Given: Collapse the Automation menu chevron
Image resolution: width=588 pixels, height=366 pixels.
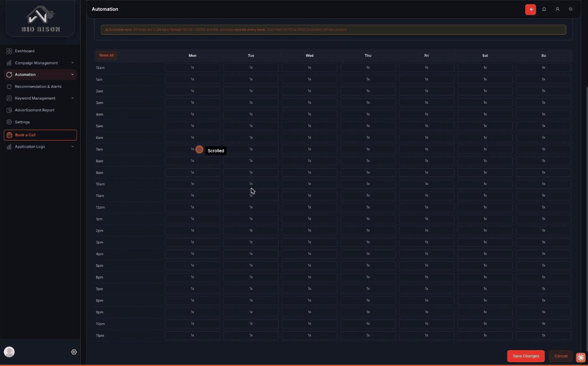Looking at the screenshot, I should pos(72,74).
